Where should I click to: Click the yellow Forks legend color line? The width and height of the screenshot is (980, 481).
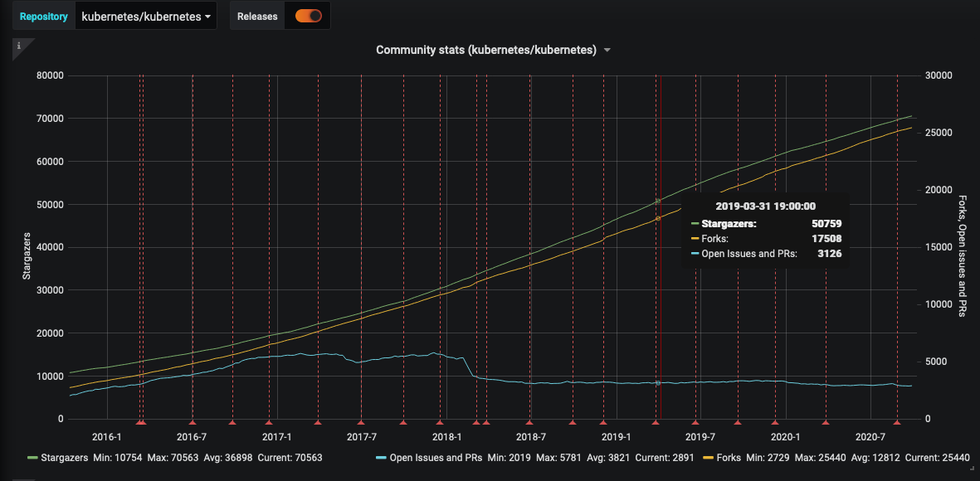click(x=708, y=458)
